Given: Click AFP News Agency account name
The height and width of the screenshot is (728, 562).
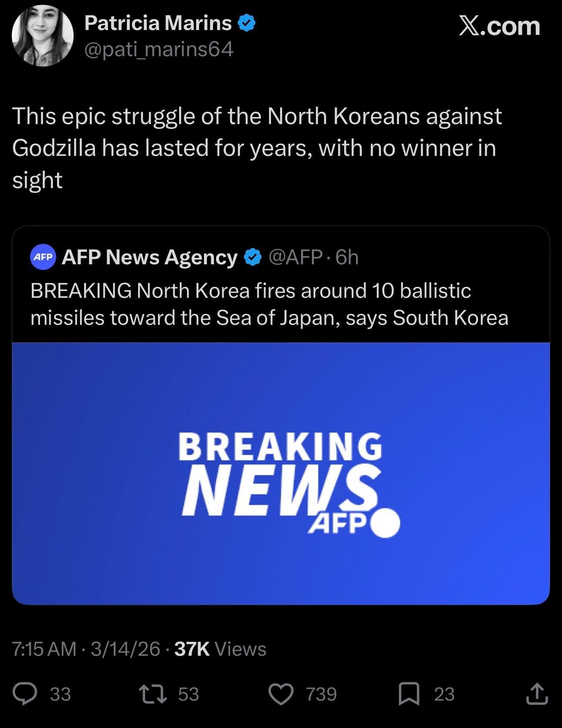Looking at the screenshot, I should coord(149,257).
